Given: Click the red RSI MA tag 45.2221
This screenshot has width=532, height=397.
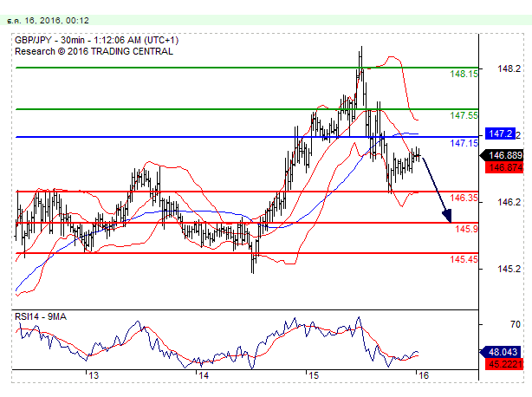Looking at the screenshot, I should coord(504,364).
